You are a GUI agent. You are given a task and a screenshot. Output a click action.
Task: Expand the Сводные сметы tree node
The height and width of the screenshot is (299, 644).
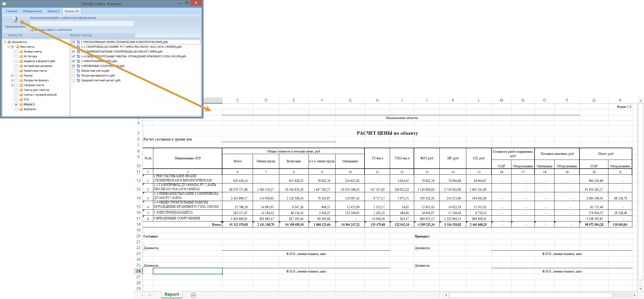[x=12, y=85]
